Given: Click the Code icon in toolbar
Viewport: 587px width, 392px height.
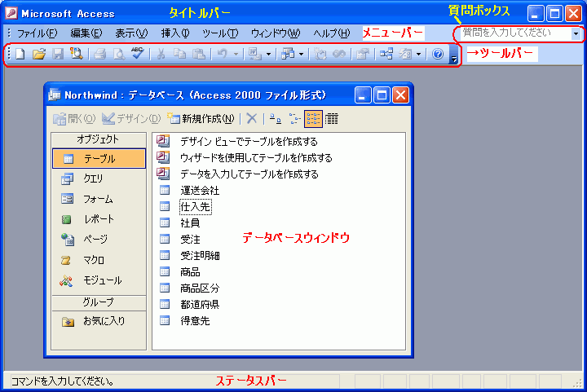Looking at the screenshot, I should pyautogui.click(x=320, y=55).
